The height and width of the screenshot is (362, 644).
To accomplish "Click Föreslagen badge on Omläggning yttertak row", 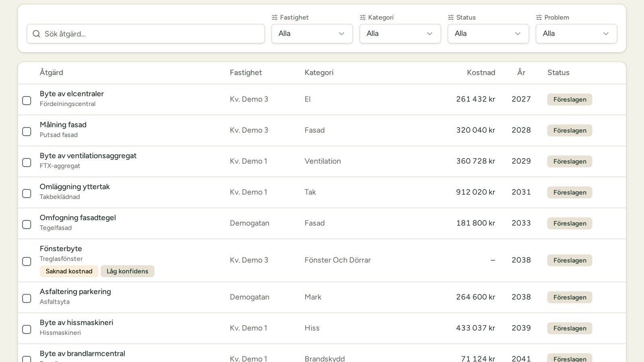I will 570,192.
